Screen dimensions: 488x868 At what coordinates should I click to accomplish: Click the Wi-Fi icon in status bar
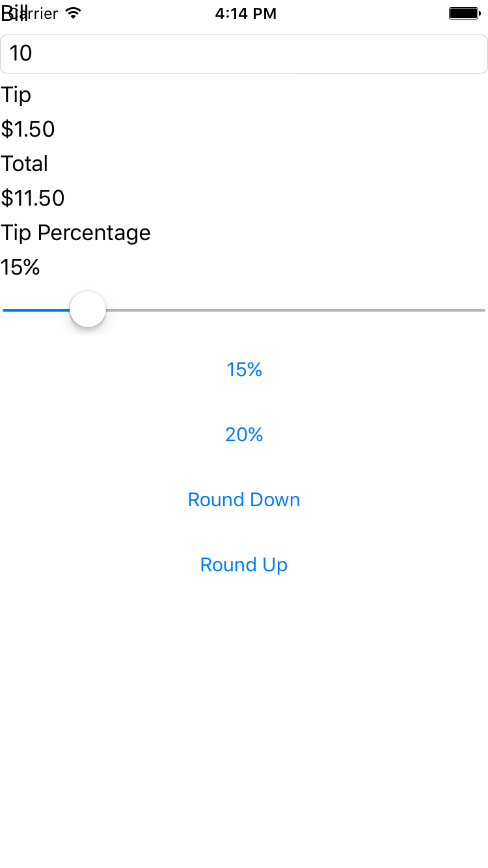[72, 12]
